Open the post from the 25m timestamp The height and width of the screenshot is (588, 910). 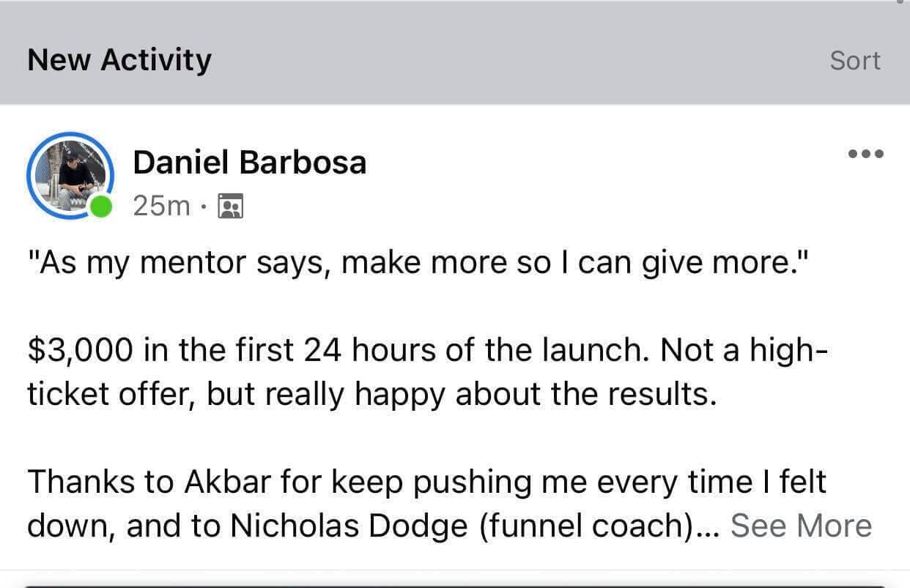(x=162, y=207)
